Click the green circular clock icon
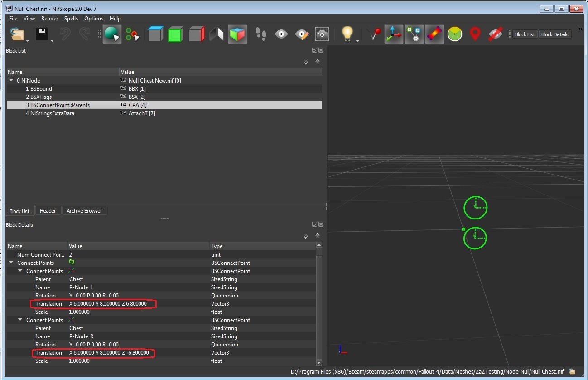This screenshot has height=380, width=588. point(454,34)
